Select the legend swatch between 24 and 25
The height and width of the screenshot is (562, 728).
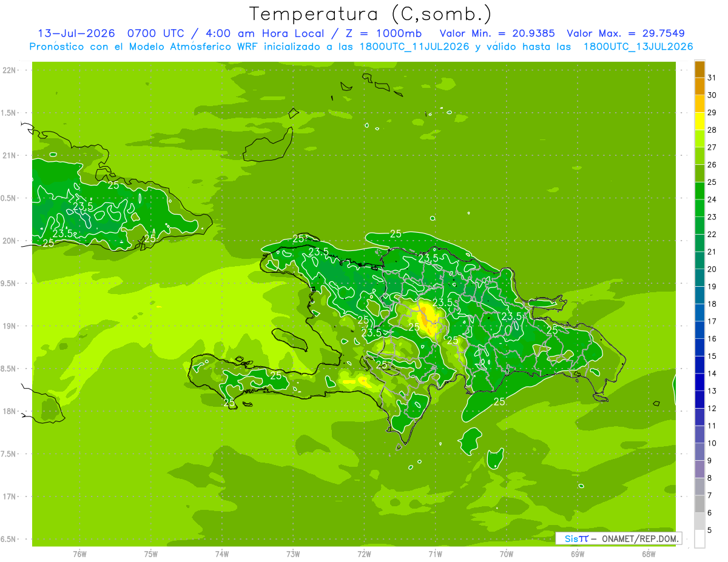[x=699, y=191]
